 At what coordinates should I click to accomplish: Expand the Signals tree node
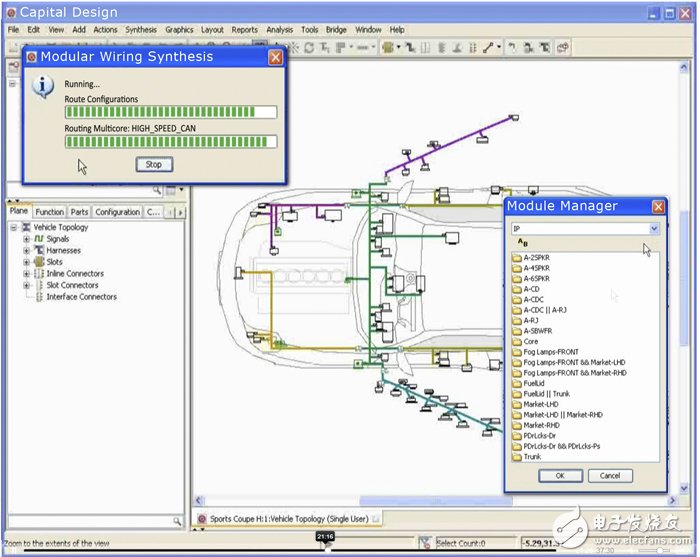pyautogui.click(x=27, y=239)
